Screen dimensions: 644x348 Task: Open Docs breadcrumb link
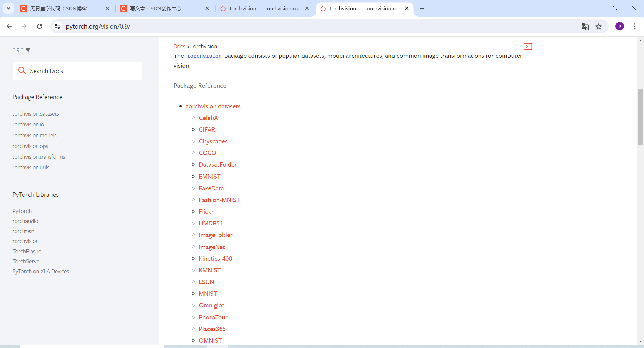[x=179, y=46]
